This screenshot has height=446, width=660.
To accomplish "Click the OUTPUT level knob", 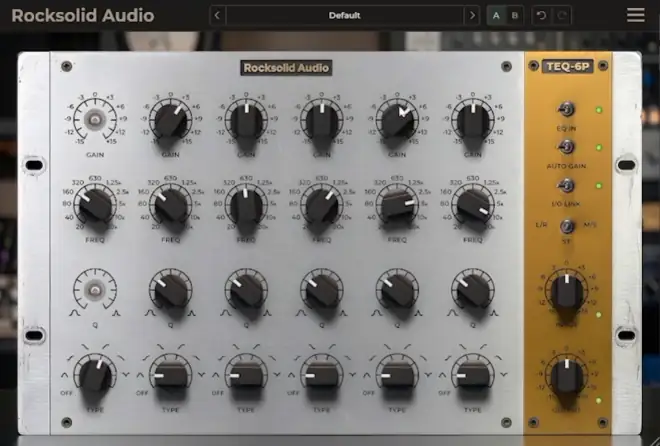I will [x=567, y=377].
